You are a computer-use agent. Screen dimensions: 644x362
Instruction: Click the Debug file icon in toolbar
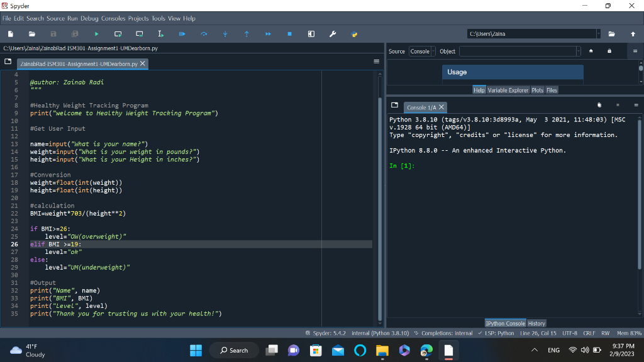tap(182, 34)
